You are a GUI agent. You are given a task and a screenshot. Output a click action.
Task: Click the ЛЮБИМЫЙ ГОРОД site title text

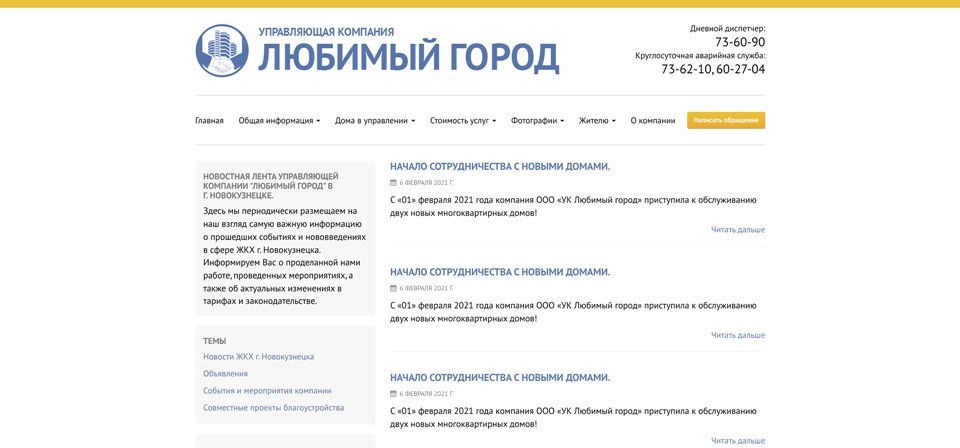tap(408, 58)
